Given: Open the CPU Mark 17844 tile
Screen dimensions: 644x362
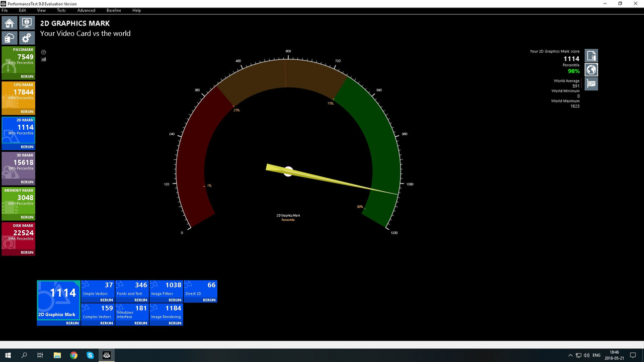Looking at the screenshot, I should (19, 98).
